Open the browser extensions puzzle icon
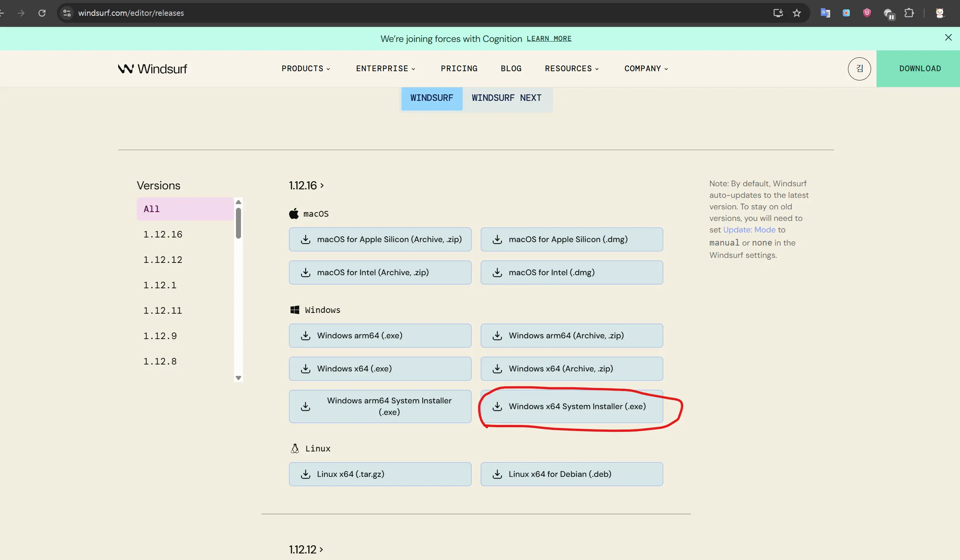This screenshot has width=960, height=560. point(909,13)
